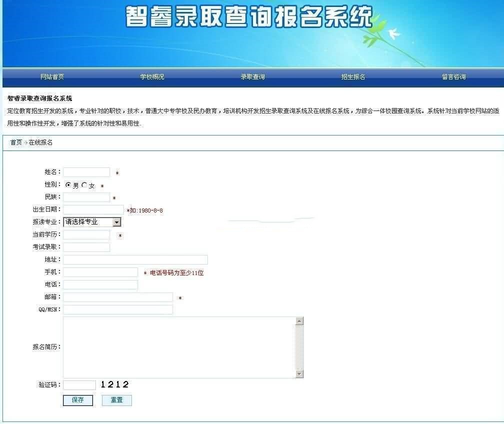This screenshot has height=424, width=504.
Task: Open the 报读专业 major selection dropdown
Action: coord(90,221)
